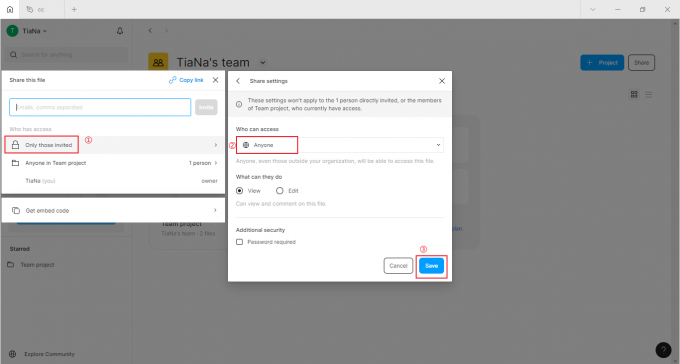680x364 pixels.
Task: Click the '1 person' label
Action: (x=199, y=163)
